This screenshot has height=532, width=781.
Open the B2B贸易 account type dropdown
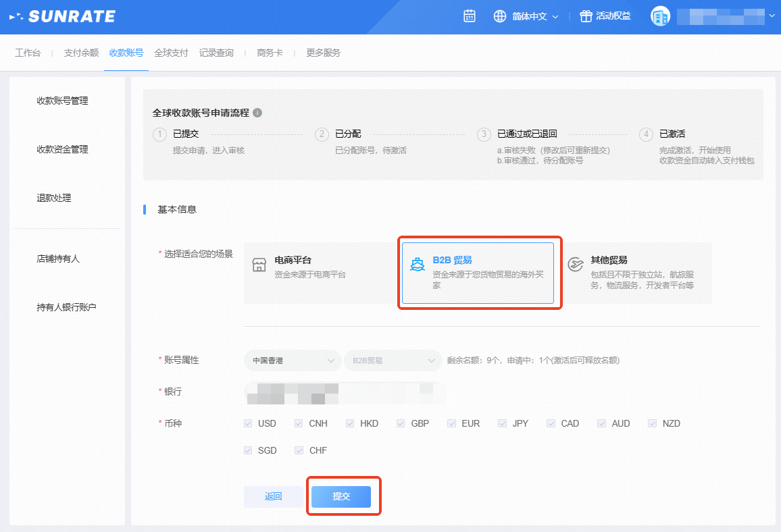[393, 361]
